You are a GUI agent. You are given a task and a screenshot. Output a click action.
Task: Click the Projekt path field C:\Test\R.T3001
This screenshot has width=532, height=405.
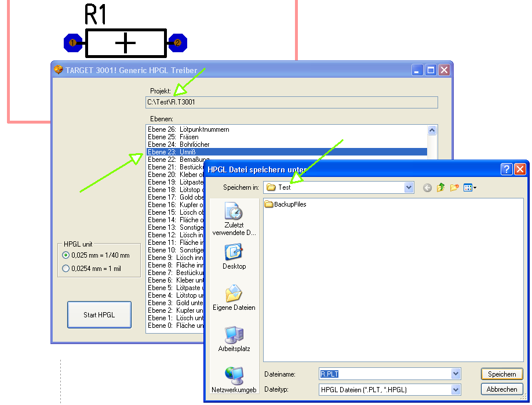(291, 102)
